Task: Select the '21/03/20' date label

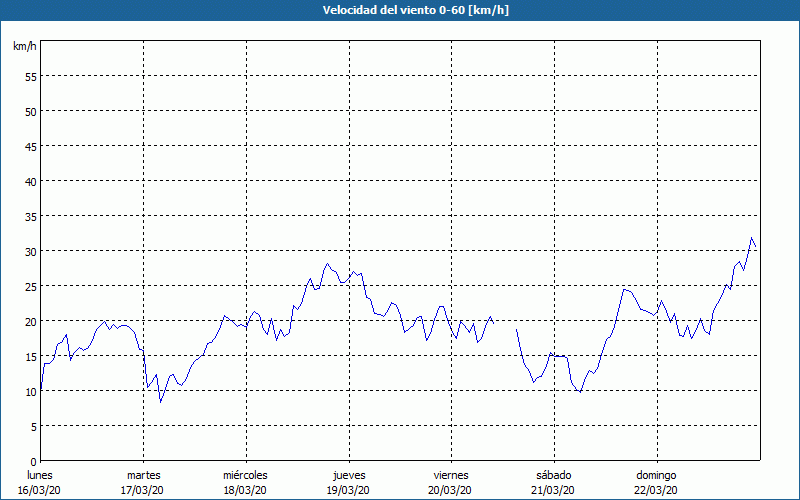Action: pyautogui.click(x=553, y=490)
